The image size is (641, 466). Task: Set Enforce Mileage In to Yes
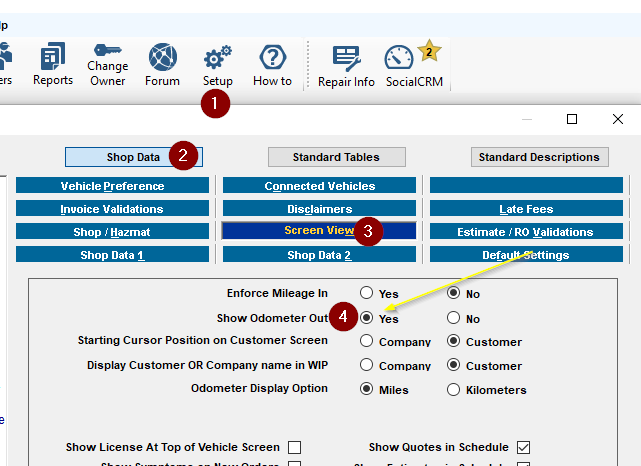pyautogui.click(x=366, y=293)
